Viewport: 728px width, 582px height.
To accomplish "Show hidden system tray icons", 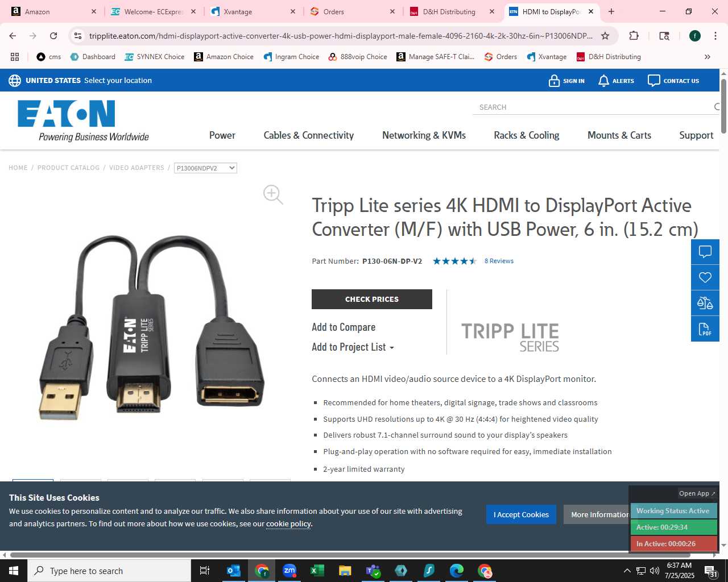I will click(x=627, y=571).
